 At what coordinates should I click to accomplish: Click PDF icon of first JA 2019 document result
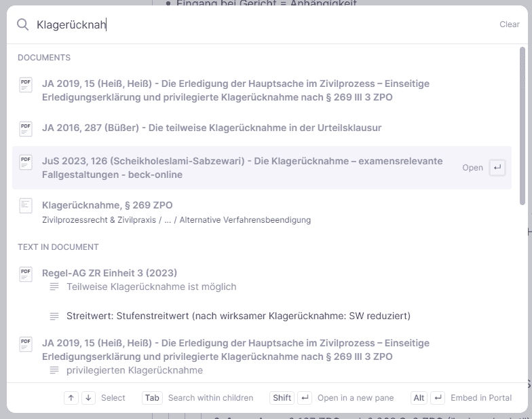[x=26, y=85]
